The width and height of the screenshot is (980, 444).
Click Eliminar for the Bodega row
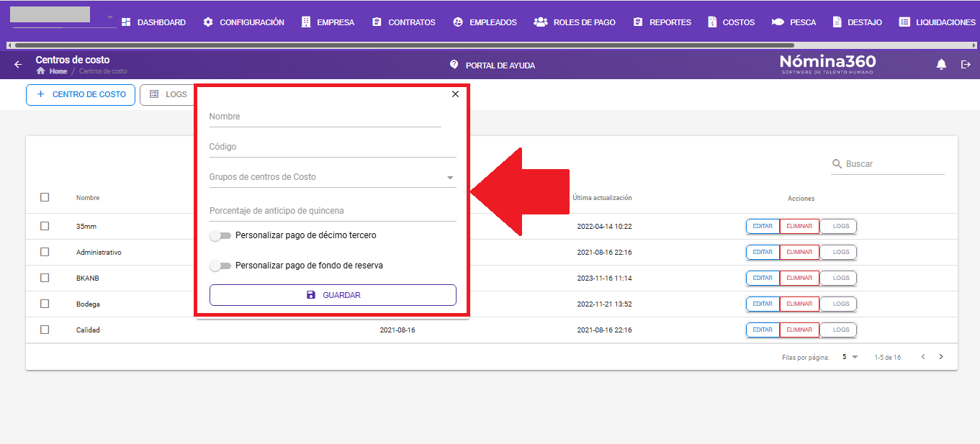(799, 304)
